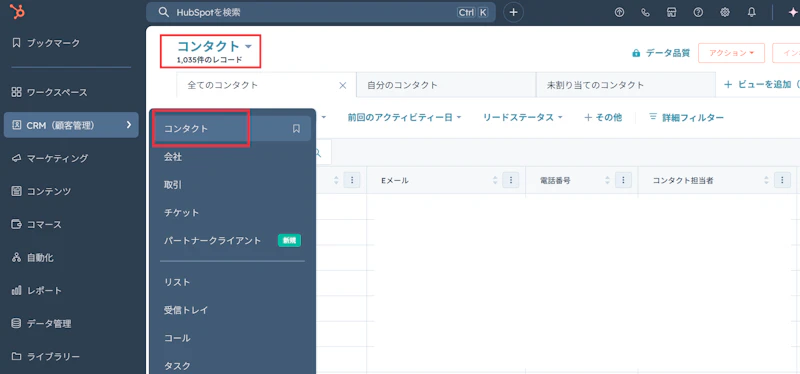Select the 自分のコンタクト tab
The image size is (800, 374).
pyautogui.click(x=446, y=85)
